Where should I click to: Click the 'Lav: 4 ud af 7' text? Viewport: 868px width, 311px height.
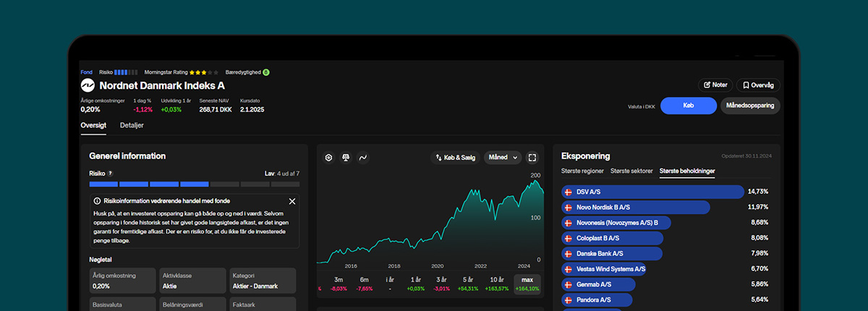click(x=282, y=174)
